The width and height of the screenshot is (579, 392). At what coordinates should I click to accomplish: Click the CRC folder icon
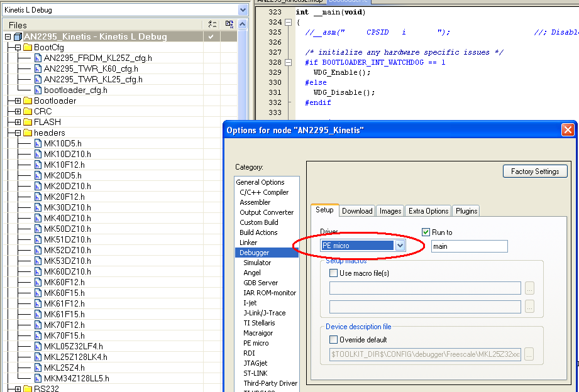(x=28, y=111)
